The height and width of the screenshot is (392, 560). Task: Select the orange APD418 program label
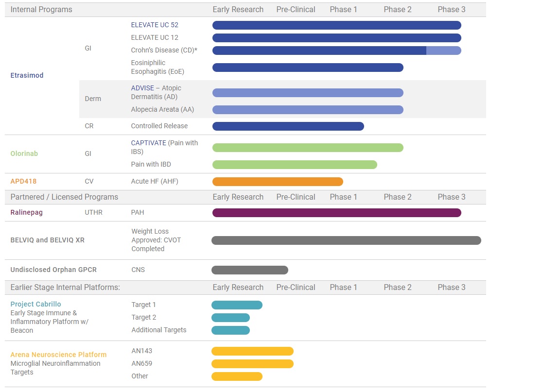coord(23,181)
